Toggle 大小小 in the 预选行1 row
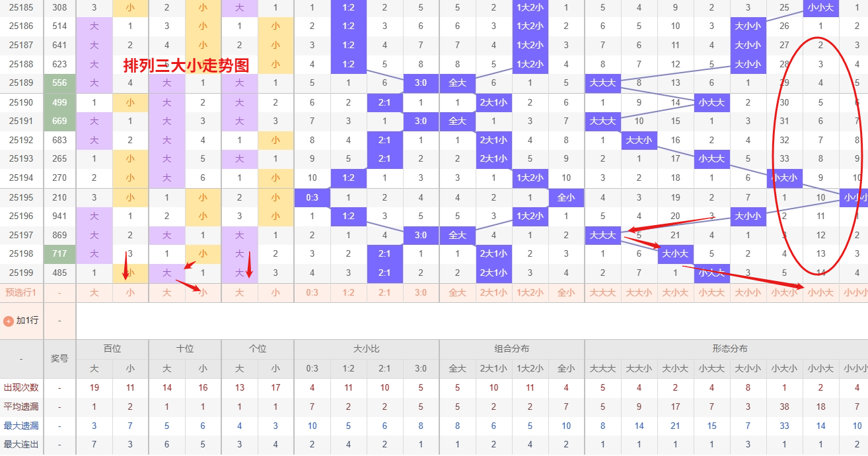Image resolution: width=868 pixels, height=456 pixels. coord(748,293)
